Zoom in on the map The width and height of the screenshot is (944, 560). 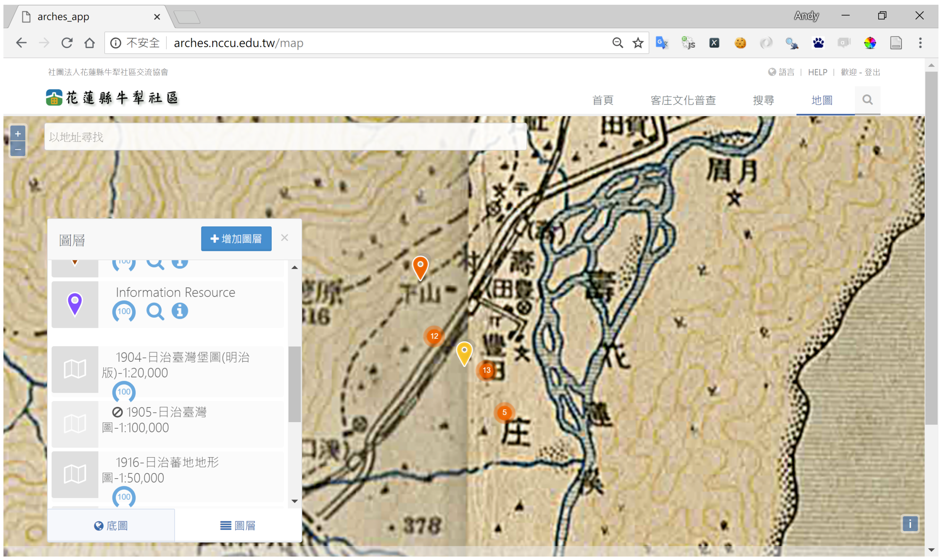(18, 134)
